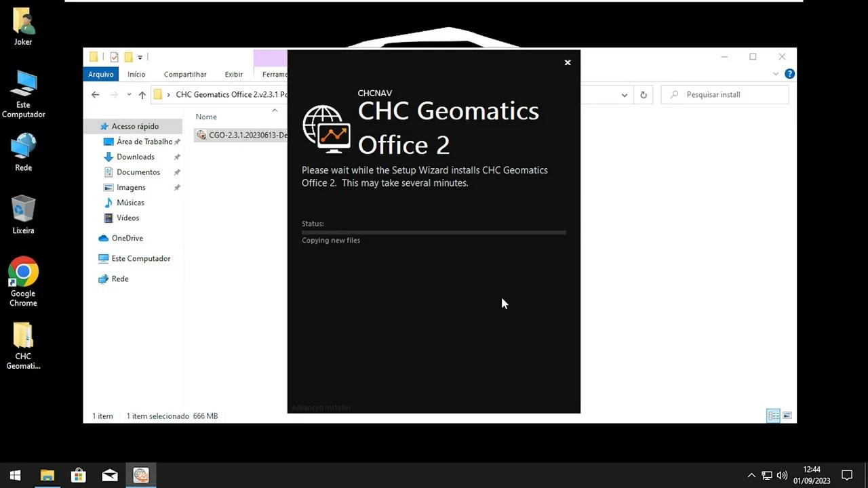Screen dimensions: 868x488
Task: Open the address bar history dropdown
Action: 625,95
